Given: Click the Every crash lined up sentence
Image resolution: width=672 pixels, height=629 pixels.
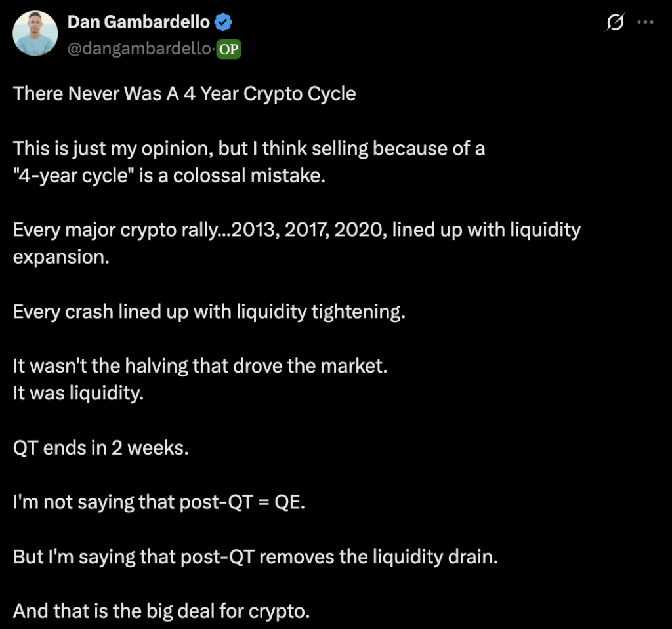Looking at the screenshot, I should [209, 312].
